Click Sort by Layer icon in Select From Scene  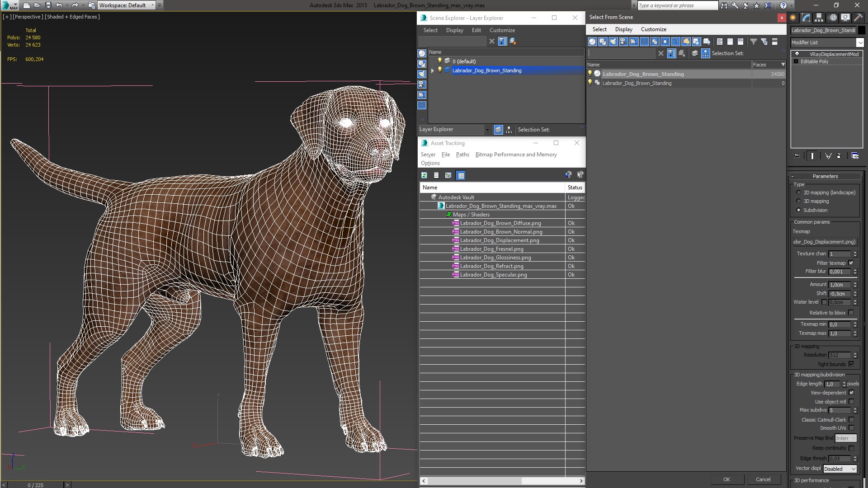[x=695, y=53]
